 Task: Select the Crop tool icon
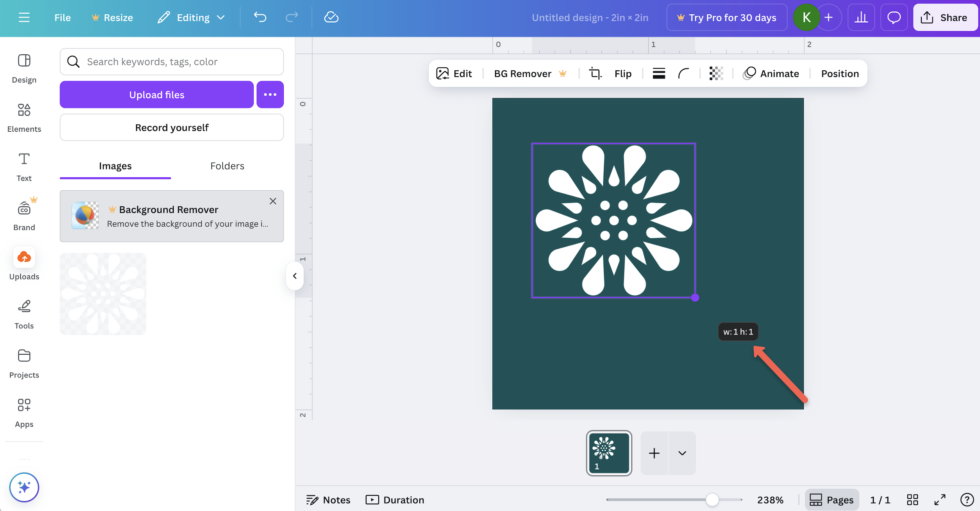point(595,73)
